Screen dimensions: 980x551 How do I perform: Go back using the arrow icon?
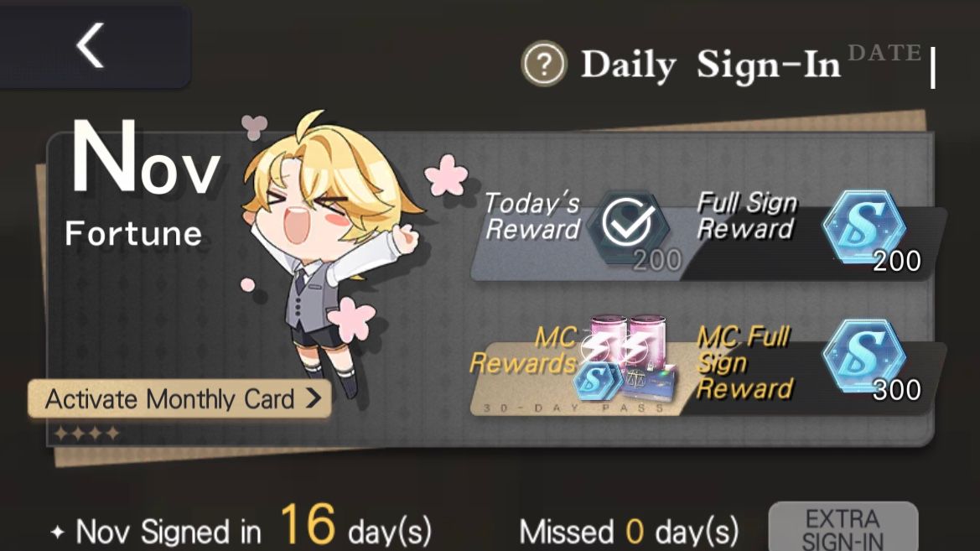click(90, 45)
